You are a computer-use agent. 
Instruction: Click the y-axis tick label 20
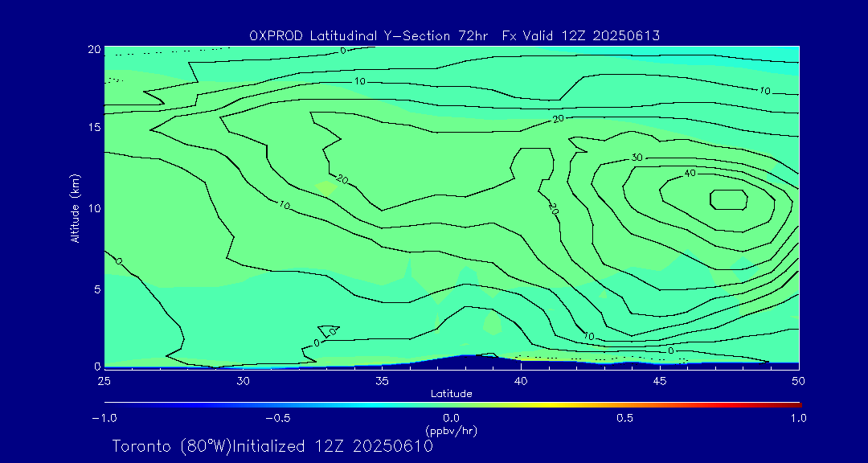[93, 49]
